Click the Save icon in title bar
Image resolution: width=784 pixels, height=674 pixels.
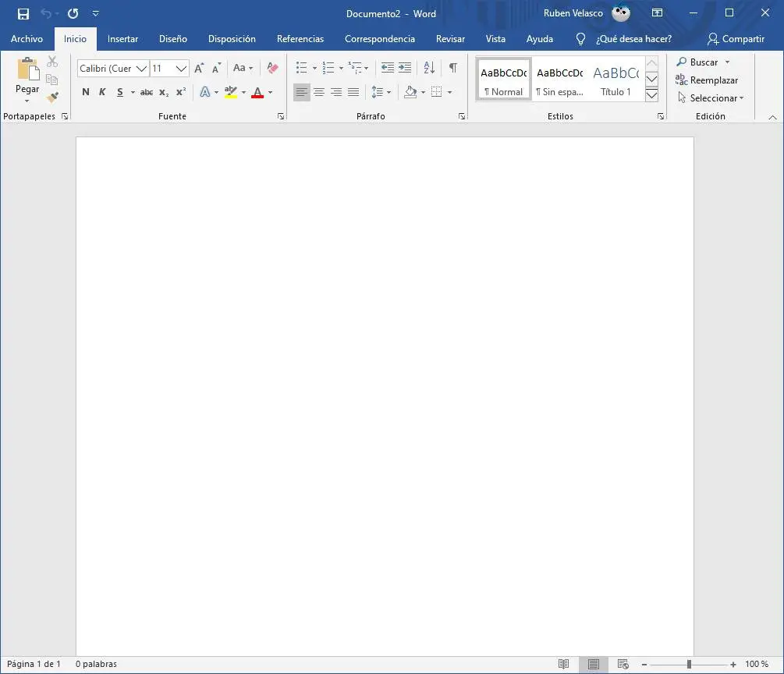pos(23,13)
